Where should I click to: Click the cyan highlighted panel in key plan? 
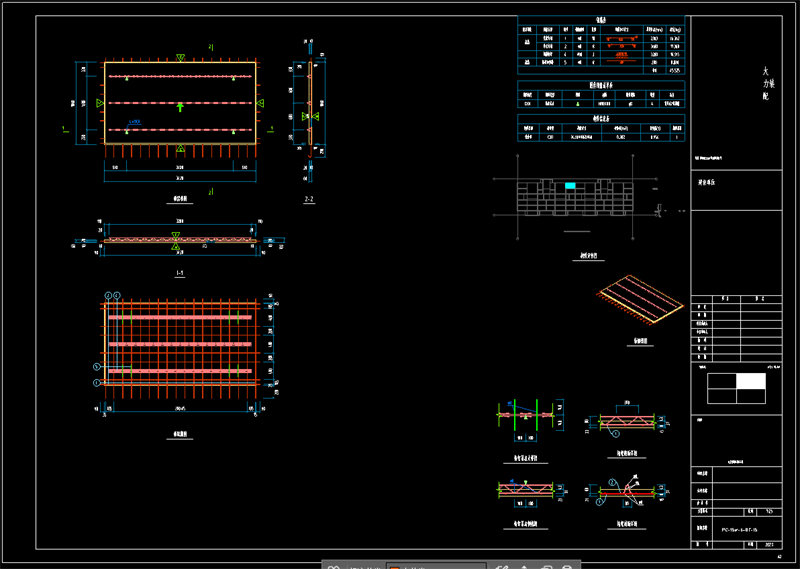[570, 186]
